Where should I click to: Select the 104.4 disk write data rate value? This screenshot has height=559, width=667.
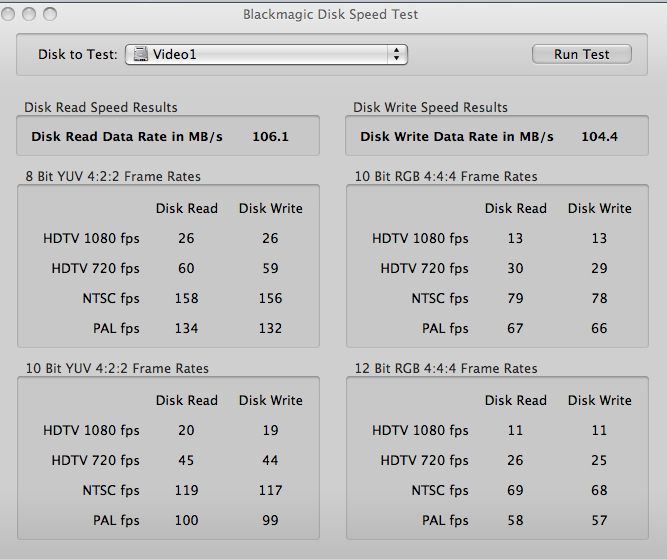click(599, 136)
